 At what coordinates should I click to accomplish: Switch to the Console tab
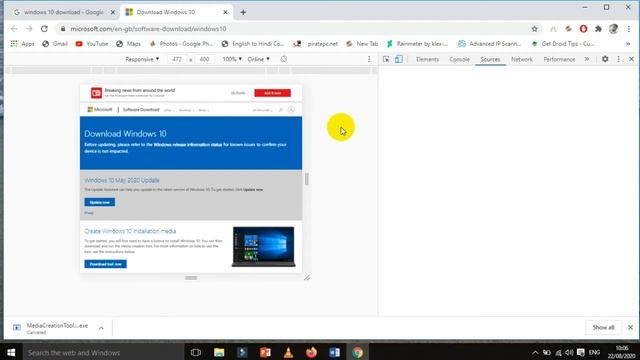(459, 59)
